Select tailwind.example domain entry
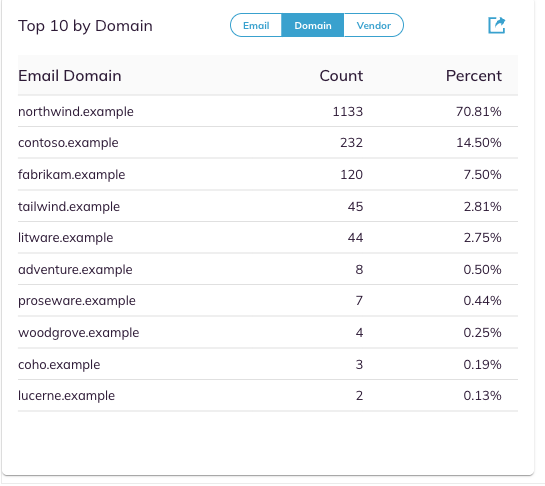 [x=69, y=206]
